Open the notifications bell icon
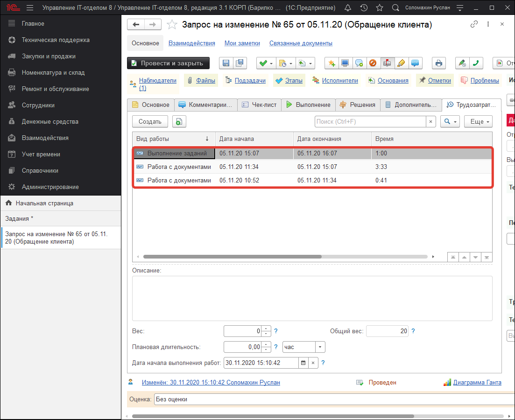Screen dimensions: 515x420 pos(348,8)
